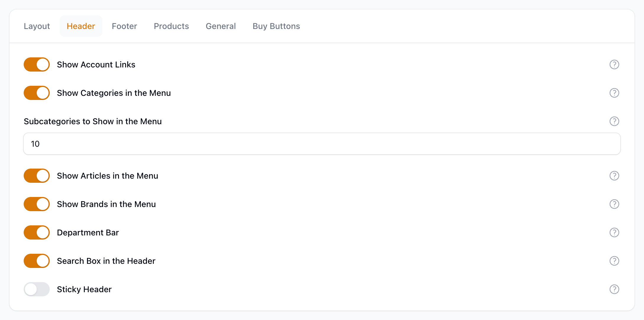The image size is (644, 320).
Task: Disable the Department Bar toggle
Action: pos(37,232)
